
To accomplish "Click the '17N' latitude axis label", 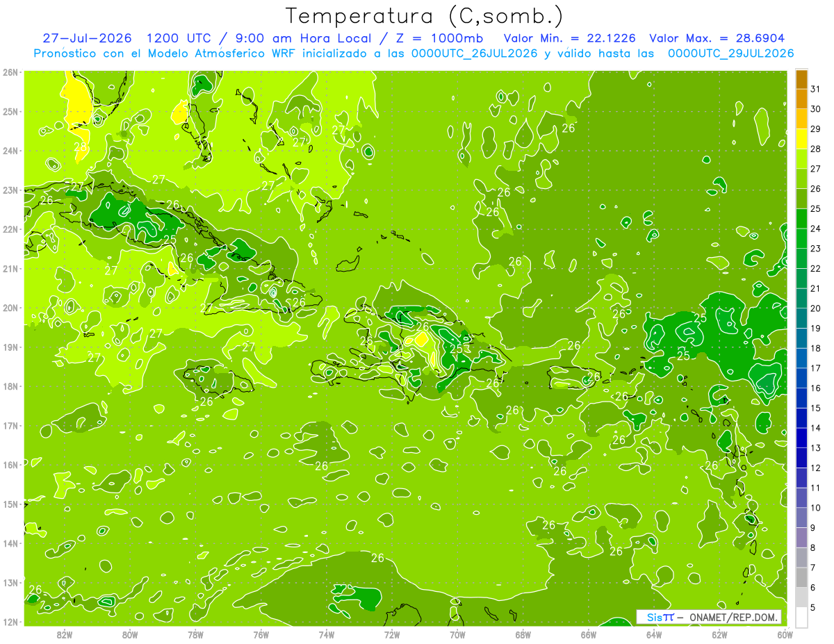I will click(10, 426).
